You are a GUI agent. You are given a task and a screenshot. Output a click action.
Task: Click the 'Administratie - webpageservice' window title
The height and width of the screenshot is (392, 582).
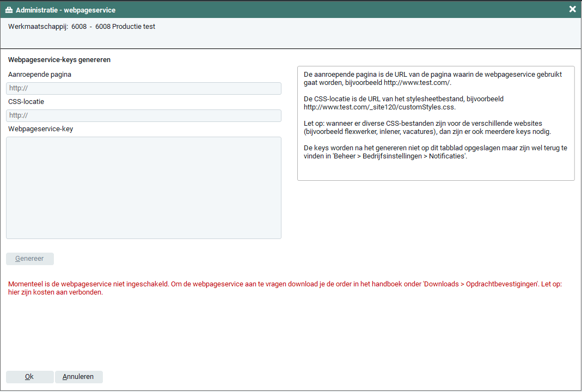point(65,10)
